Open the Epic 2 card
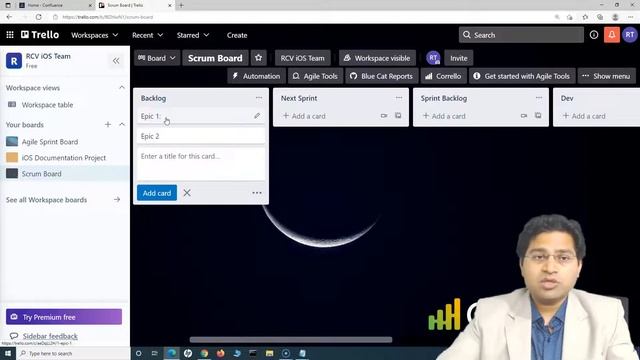The height and width of the screenshot is (360, 640). [201, 136]
